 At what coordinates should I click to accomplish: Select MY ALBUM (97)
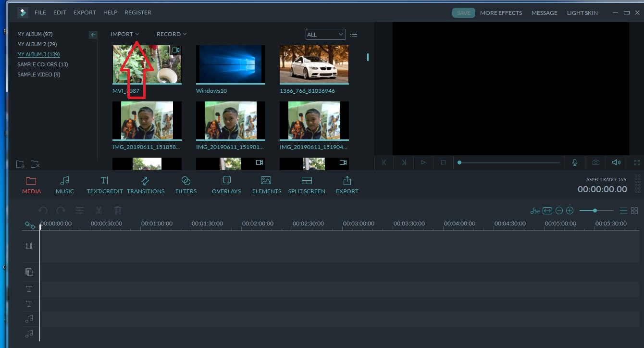coord(35,34)
